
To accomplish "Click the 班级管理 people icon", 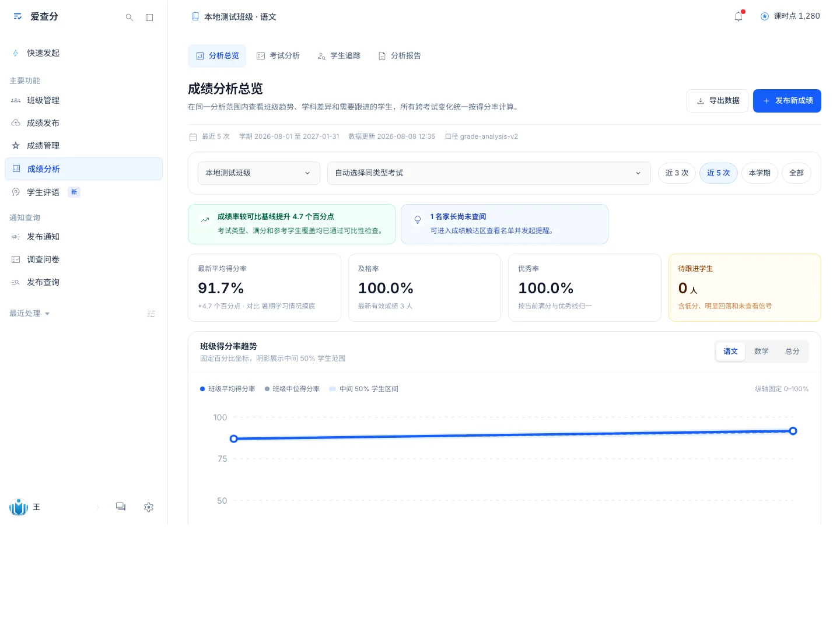I will point(16,100).
